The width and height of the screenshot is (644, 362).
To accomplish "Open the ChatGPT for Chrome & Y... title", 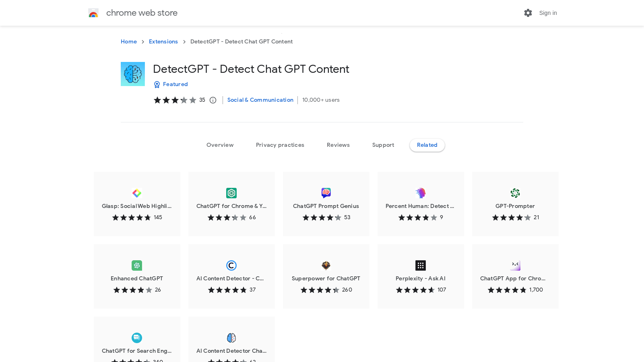I will pos(231,206).
